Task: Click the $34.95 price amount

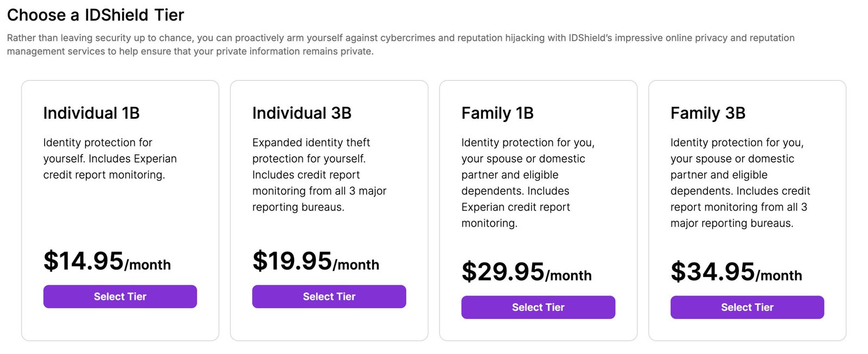Action: (x=713, y=272)
